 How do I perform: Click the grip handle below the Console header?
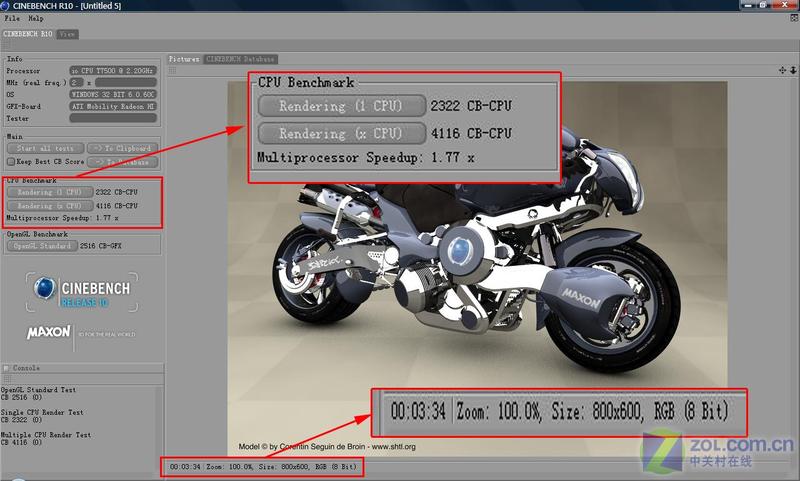coord(7,378)
